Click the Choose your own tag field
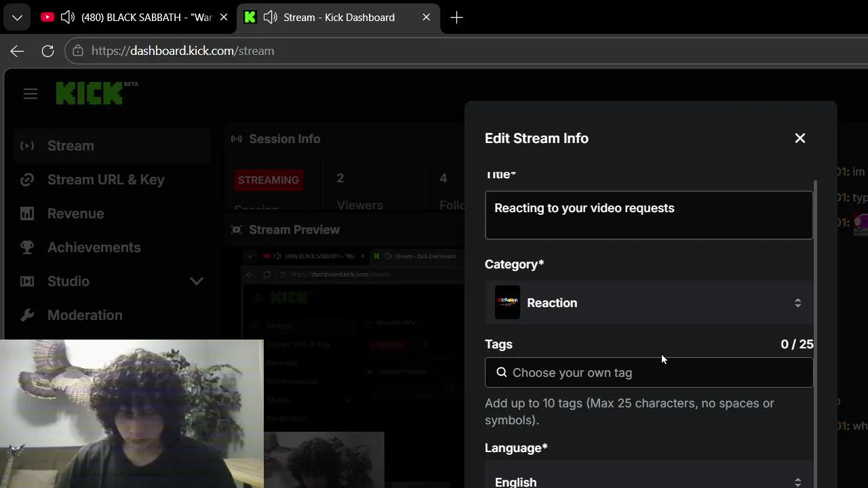The image size is (868, 488). 649,373
